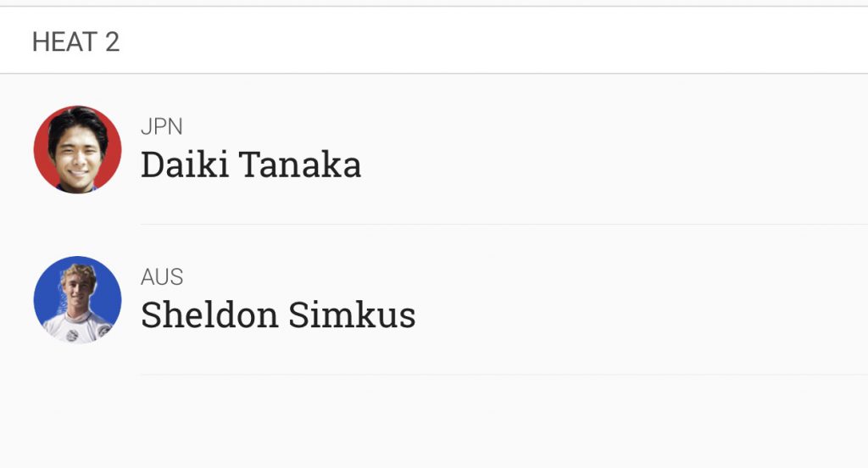Click the word 'HEAT' in the header
This screenshot has width=868, height=468.
tap(64, 42)
